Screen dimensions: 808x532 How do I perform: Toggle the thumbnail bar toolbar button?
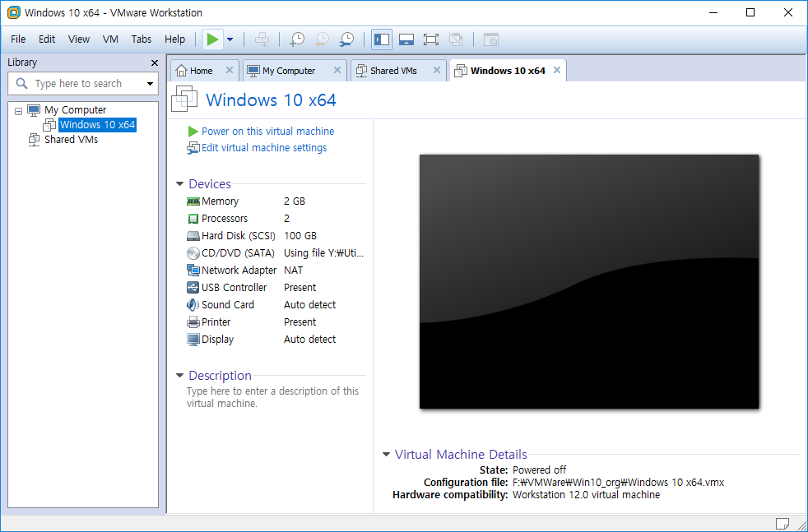tap(406, 39)
